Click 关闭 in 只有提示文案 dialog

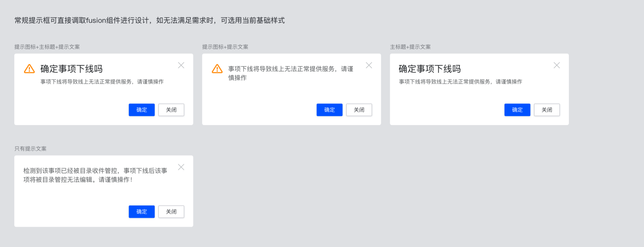coord(171,212)
